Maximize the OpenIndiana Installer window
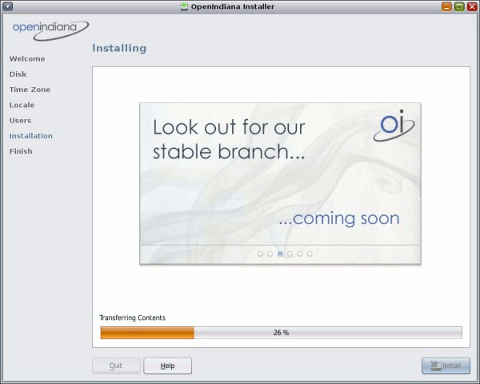Image resolution: width=480 pixels, height=384 pixels. 459,6
